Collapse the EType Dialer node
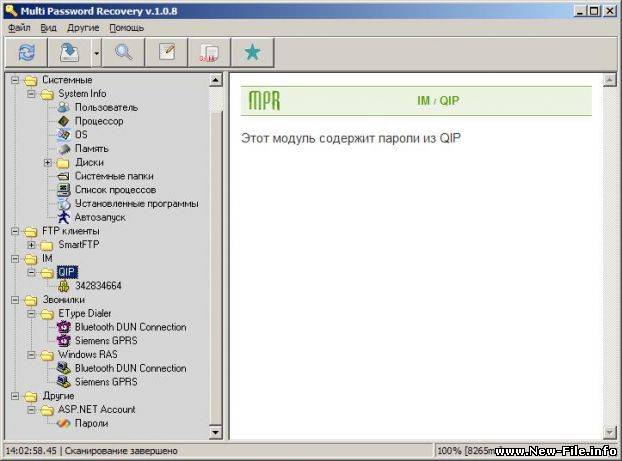The image size is (622, 461). point(31,313)
